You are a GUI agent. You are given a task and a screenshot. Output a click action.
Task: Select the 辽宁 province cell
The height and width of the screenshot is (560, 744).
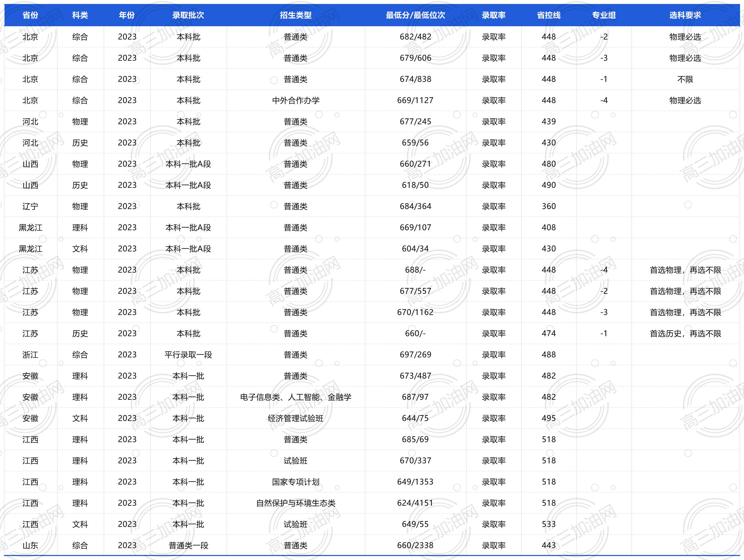tap(30, 206)
